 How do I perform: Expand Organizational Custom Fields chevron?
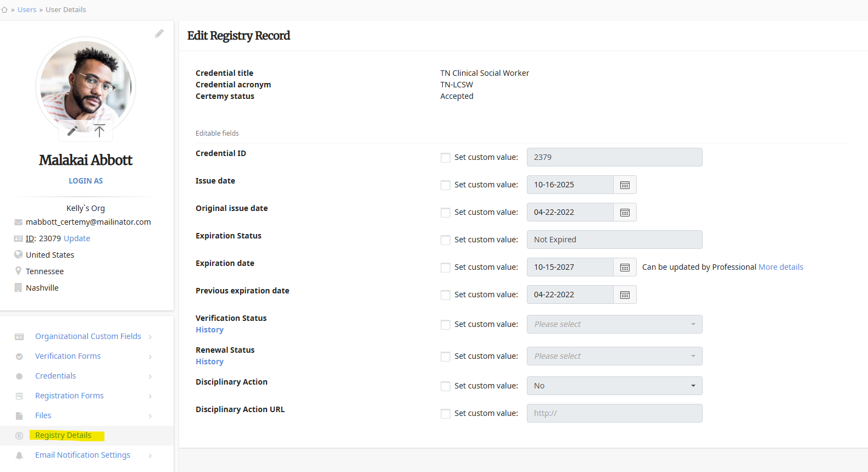[x=150, y=337]
